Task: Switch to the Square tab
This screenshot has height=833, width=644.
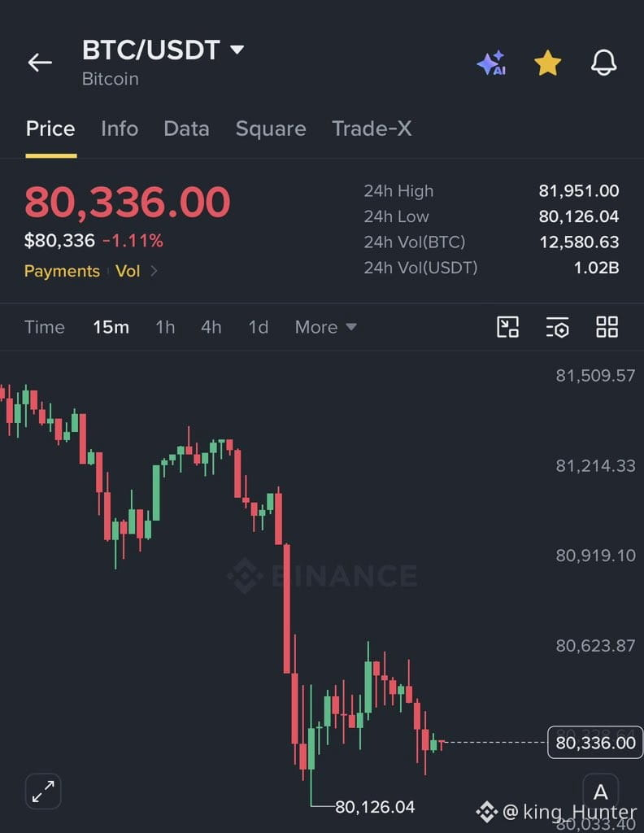Action: coord(271,129)
